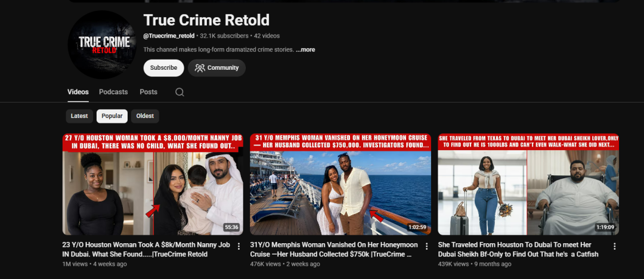
Task: Play the Dubai Sheikh lover thumbnail
Action: tap(528, 184)
